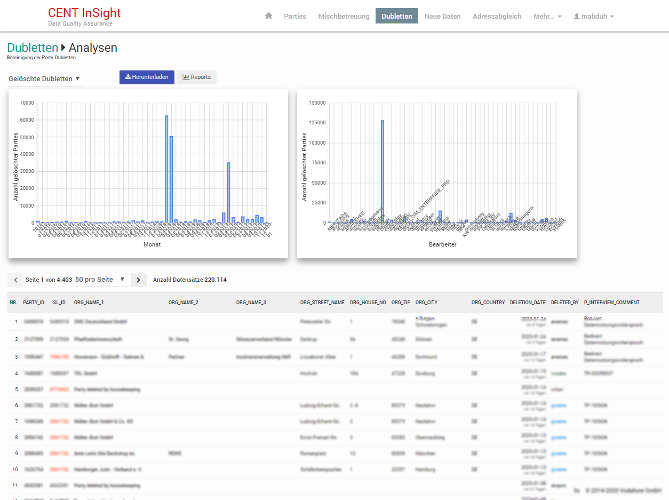Sort by ORG_NAME_1 column header
This screenshot has width=669, height=500.
click(x=87, y=301)
